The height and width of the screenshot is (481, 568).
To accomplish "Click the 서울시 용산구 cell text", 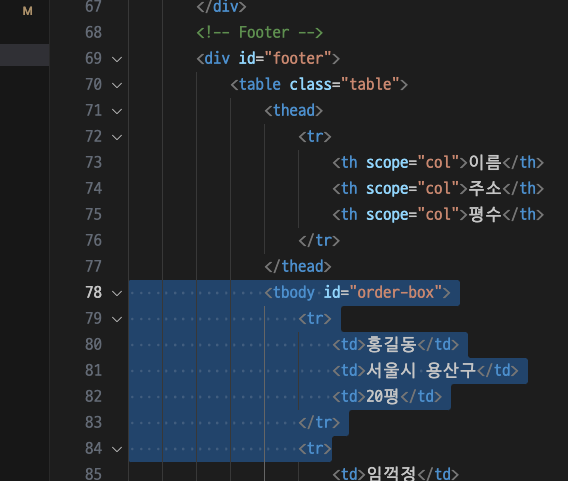I will coord(421,370).
